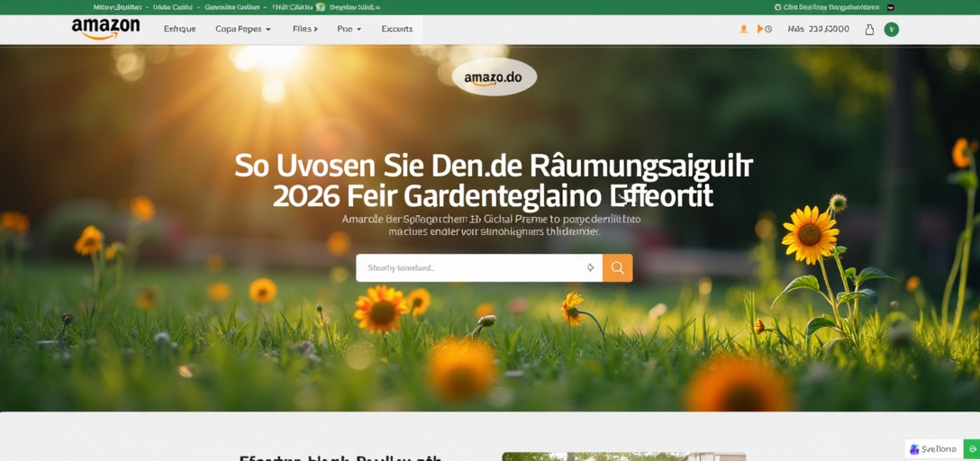Select the Erhique navigation item
980x461 pixels.
tap(179, 29)
